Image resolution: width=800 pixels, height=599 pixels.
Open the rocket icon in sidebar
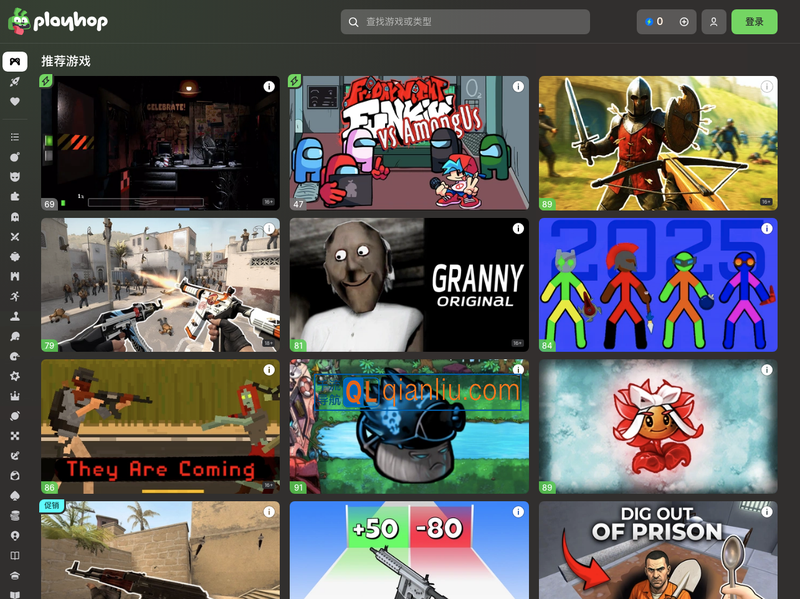pyautogui.click(x=15, y=82)
